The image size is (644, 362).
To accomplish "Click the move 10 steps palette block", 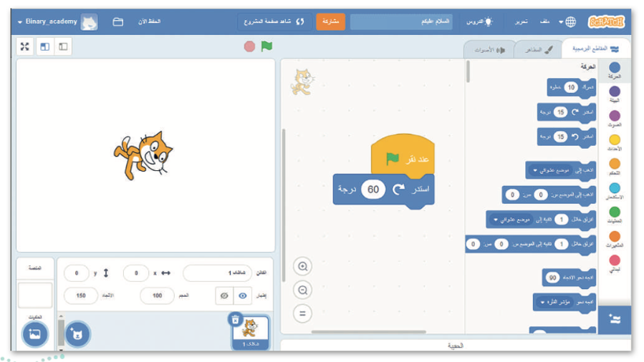I will point(572,87).
